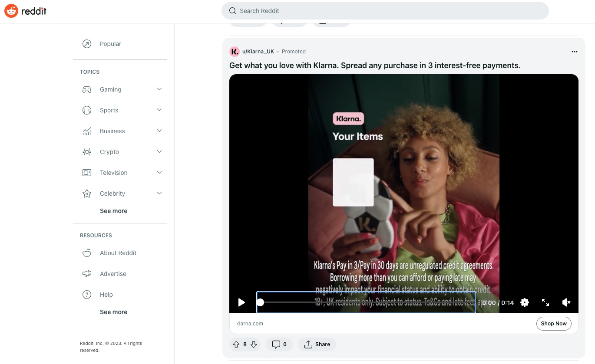Open the Gaming topic icon
The width and height of the screenshot is (595, 364).
tap(87, 89)
